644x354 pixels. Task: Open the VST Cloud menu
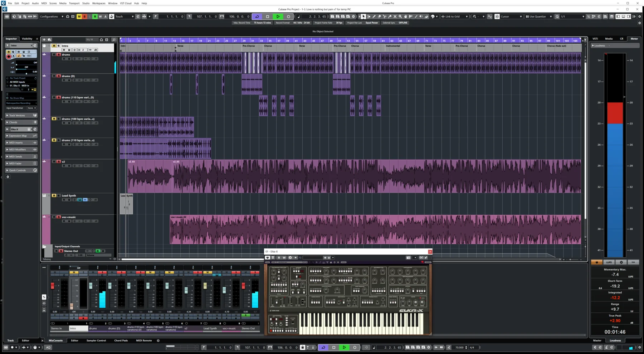coord(126,3)
